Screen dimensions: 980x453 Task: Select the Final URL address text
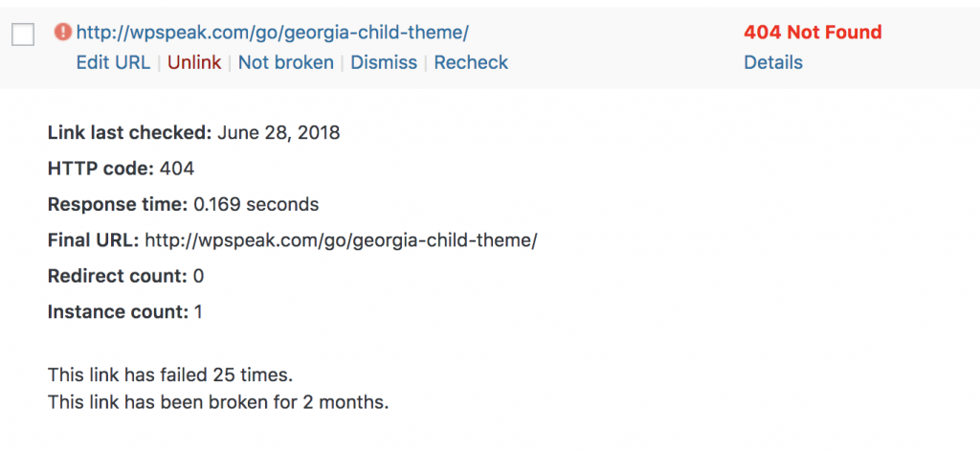341,240
